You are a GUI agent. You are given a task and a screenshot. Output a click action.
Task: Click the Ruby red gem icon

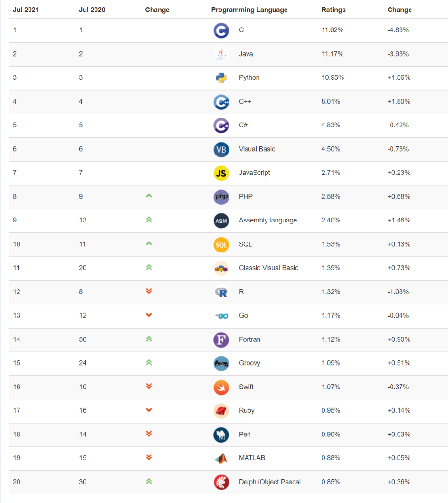pos(221,411)
